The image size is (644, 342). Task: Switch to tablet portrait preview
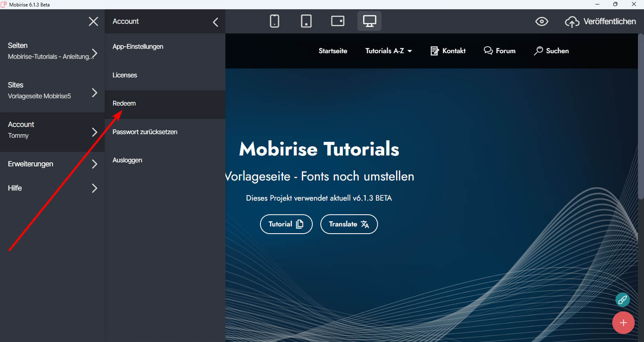point(306,21)
